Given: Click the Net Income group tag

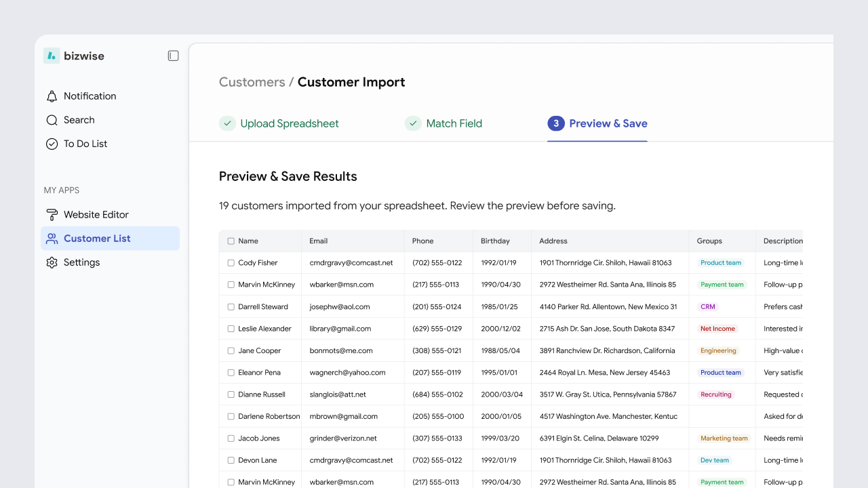Looking at the screenshot, I should 717,329.
